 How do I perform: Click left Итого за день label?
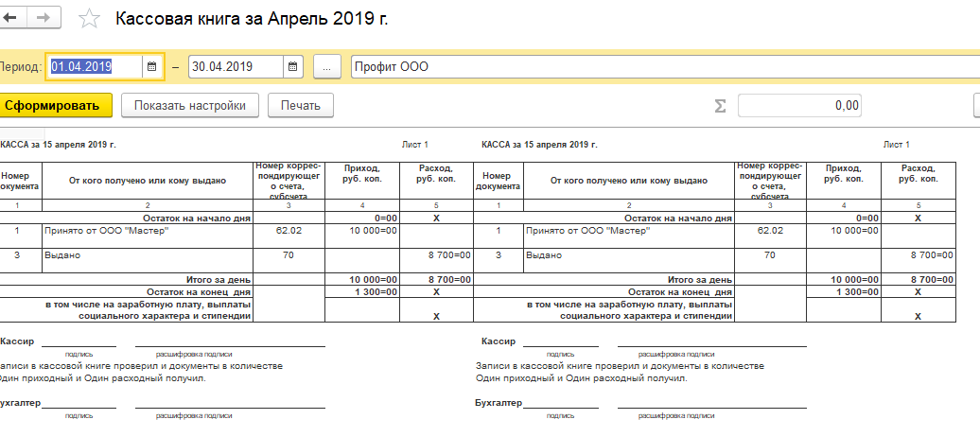219,279
